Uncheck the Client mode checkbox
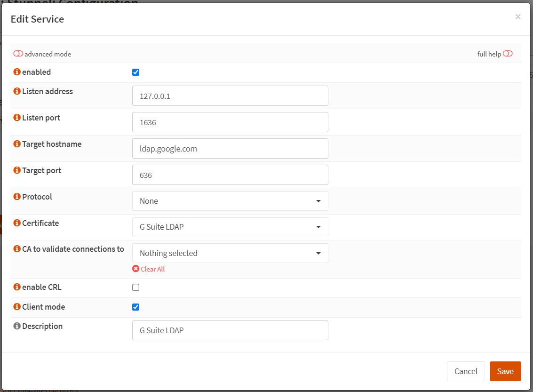Viewport: 533px width, 392px height. click(135, 307)
